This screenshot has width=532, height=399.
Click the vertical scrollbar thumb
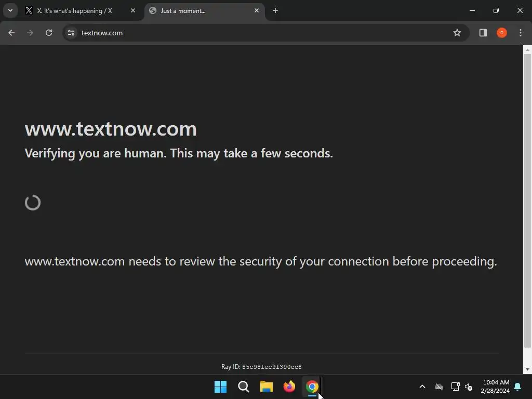coord(527,201)
